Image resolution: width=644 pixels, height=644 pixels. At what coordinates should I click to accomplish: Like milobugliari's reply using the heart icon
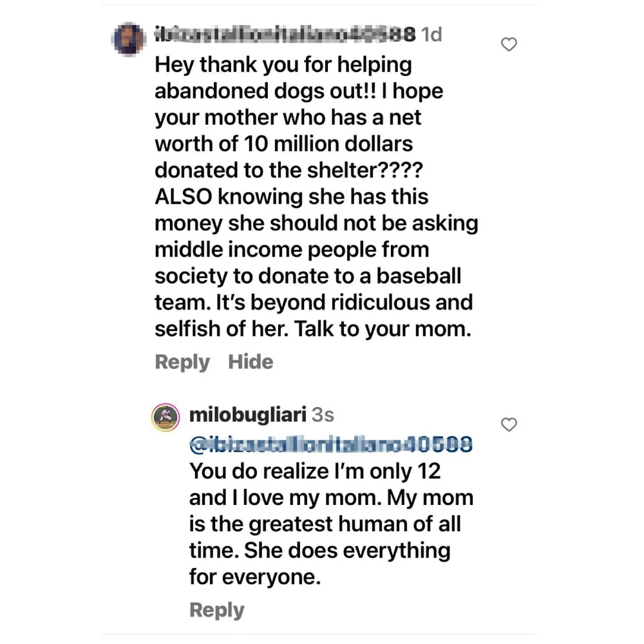(509, 425)
